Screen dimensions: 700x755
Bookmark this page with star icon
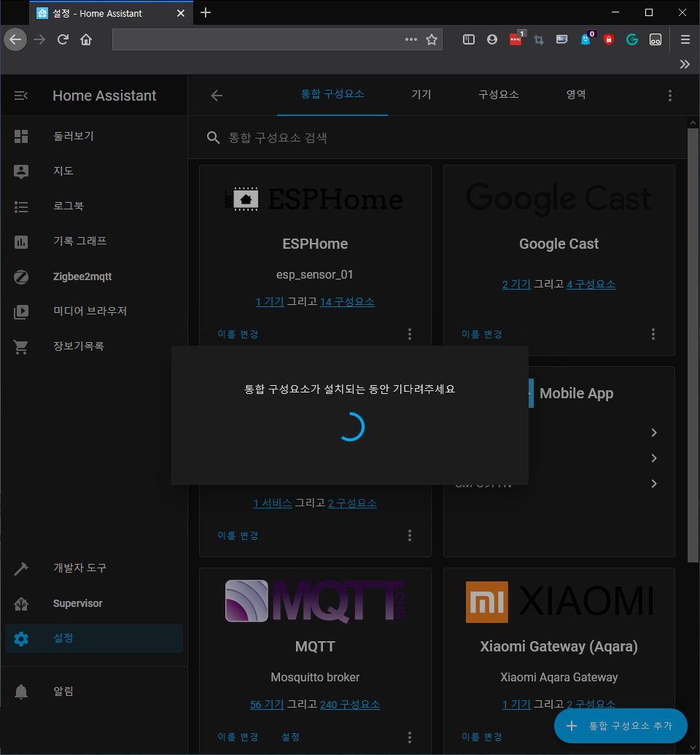pos(432,39)
